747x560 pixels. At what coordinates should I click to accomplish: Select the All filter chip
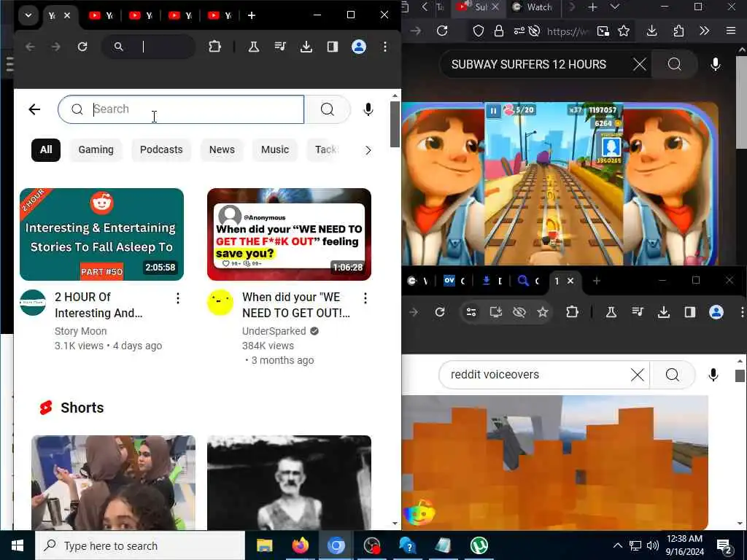(46, 149)
